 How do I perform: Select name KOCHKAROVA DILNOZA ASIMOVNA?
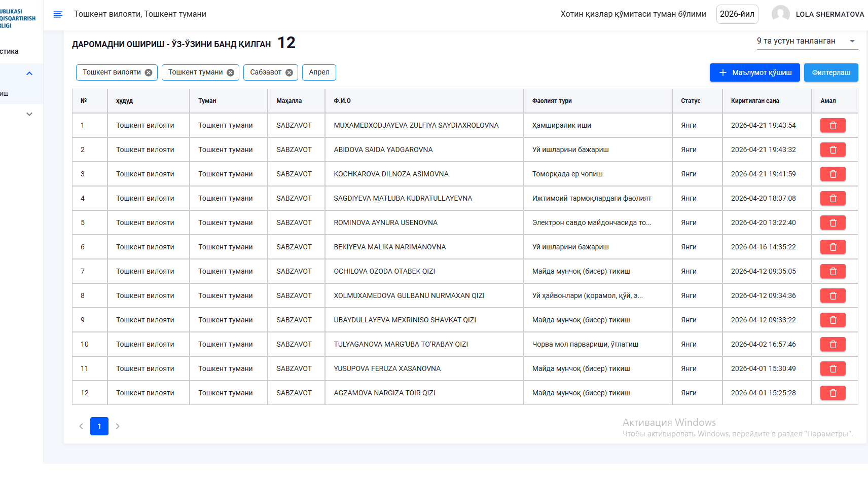tap(391, 174)
